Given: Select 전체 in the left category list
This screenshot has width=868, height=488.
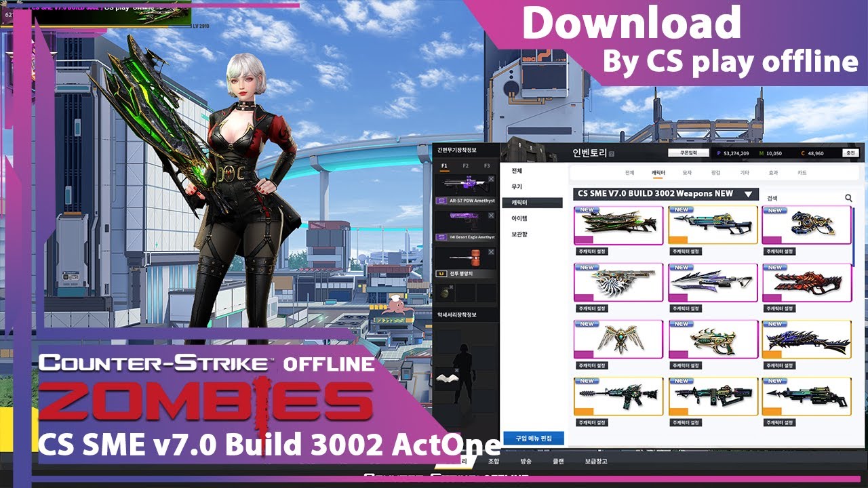Looking at the screenshot, I should [x=517, y=171].
